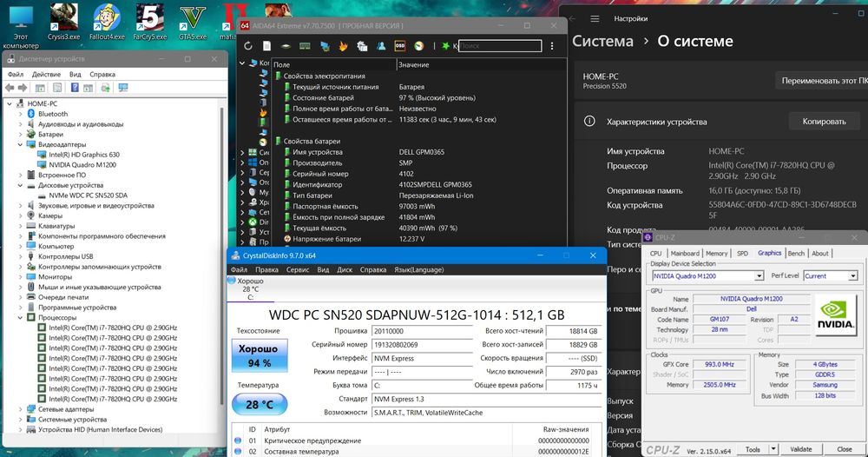Open FarCry5.exe desktop shortcut
868x457 pixels.
149,22
